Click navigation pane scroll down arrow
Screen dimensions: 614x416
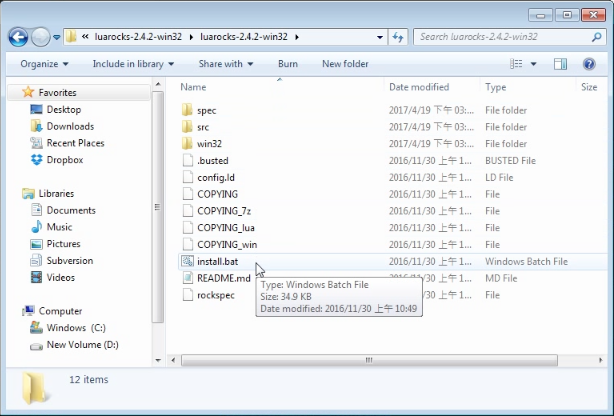158,360
